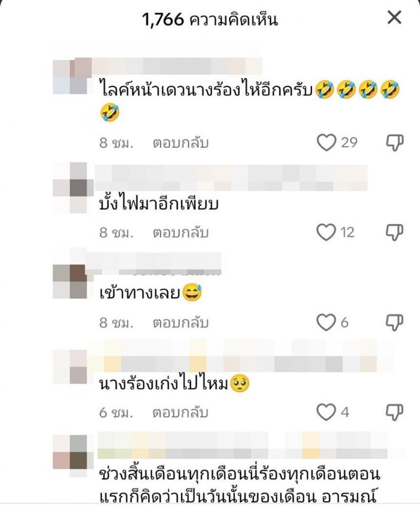This screenshot has height=506, width=420.
Task: Dislike the เข้าทางเลย comment
Action: (x=394, y=322)
